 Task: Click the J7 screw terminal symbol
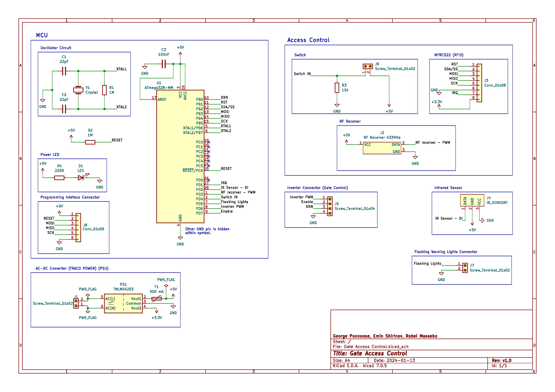click(x=465, y=268)
